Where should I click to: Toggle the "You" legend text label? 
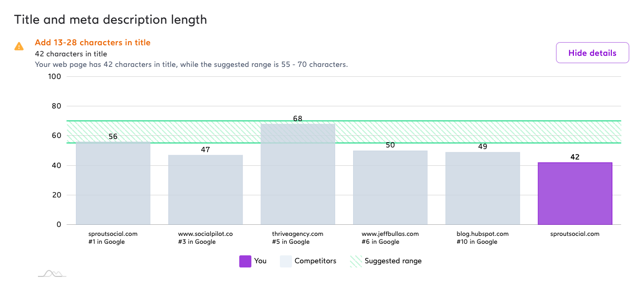260,261
